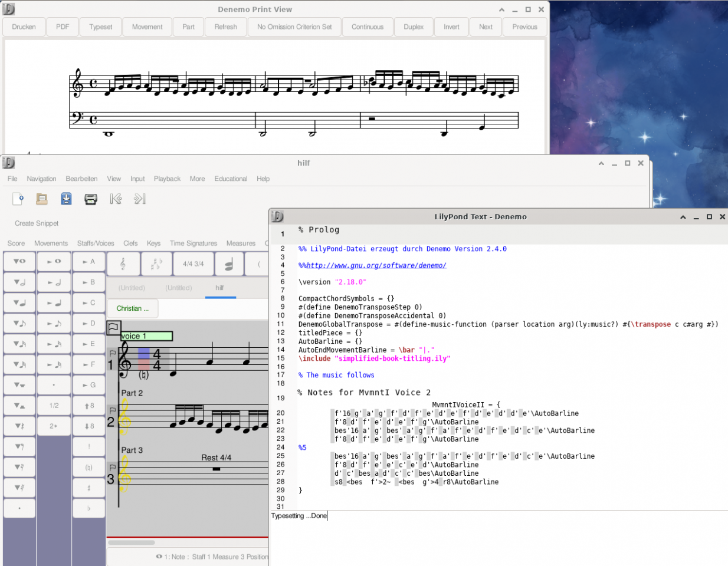Open the Educational menu
Screen dimensions: 728x566
pyautogui.click(x=231, y=179)
